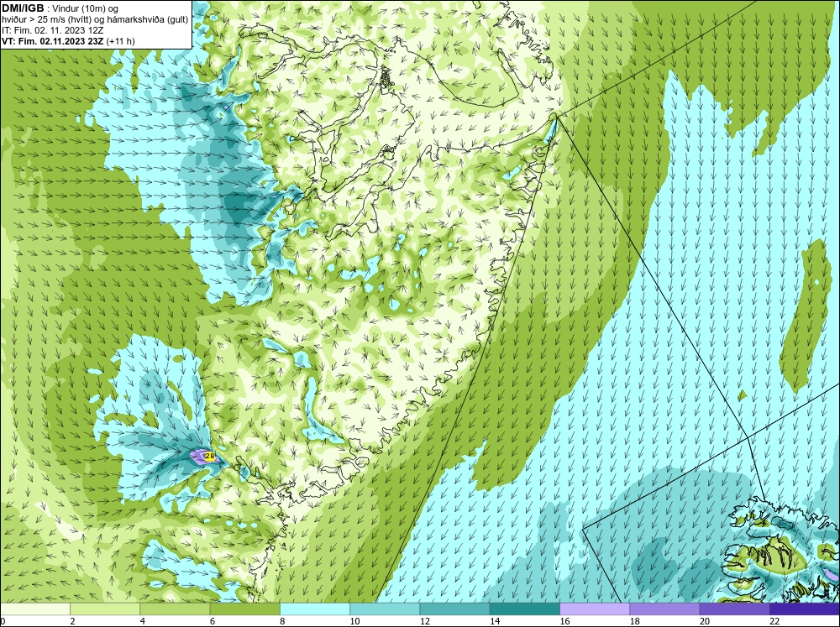Click the 14–16 m/s dark teal swatch
840x627 pixels.
click(524, 609)
